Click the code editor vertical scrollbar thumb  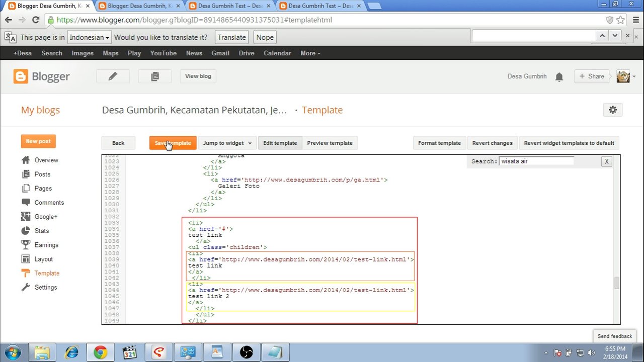[616, 283]
